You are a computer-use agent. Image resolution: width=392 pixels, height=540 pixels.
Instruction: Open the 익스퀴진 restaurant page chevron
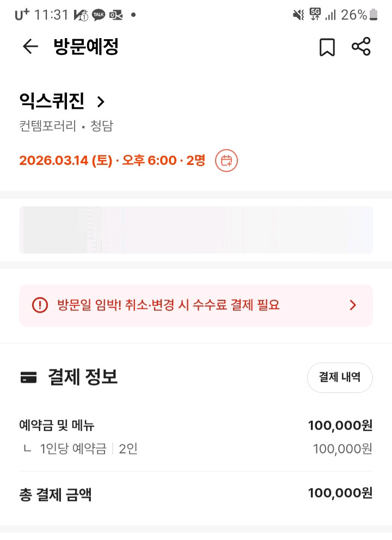tap(100, 101)
